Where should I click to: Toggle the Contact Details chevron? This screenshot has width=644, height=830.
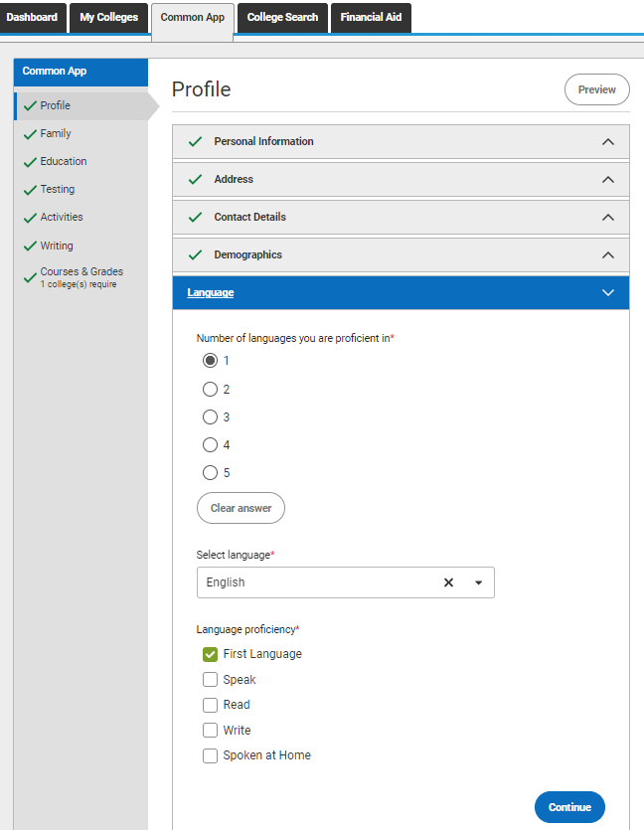(608, 217)
